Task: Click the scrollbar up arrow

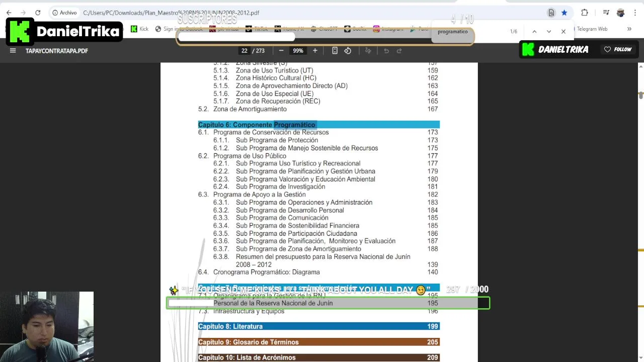Action: coord(640,66)
